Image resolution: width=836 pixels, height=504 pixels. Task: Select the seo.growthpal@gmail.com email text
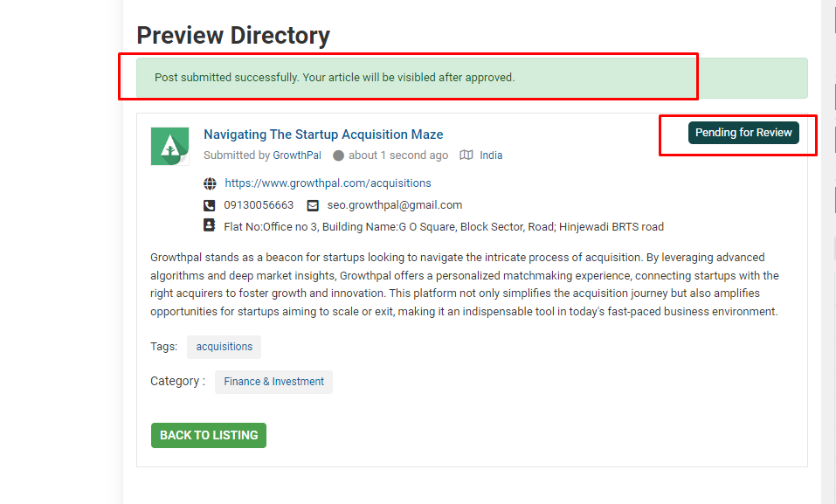coord(395,204)
